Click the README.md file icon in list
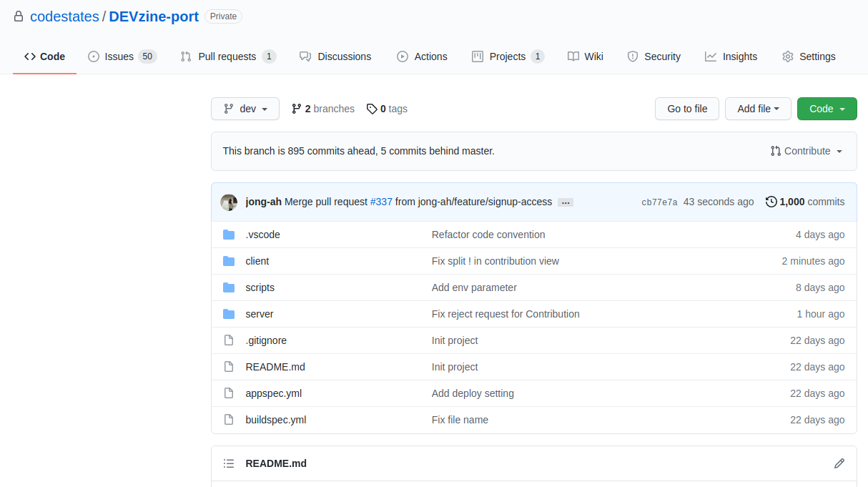Image resolution: width=868 pixels, height=487 pixels. pyautogui.click(x=229, y=367)
